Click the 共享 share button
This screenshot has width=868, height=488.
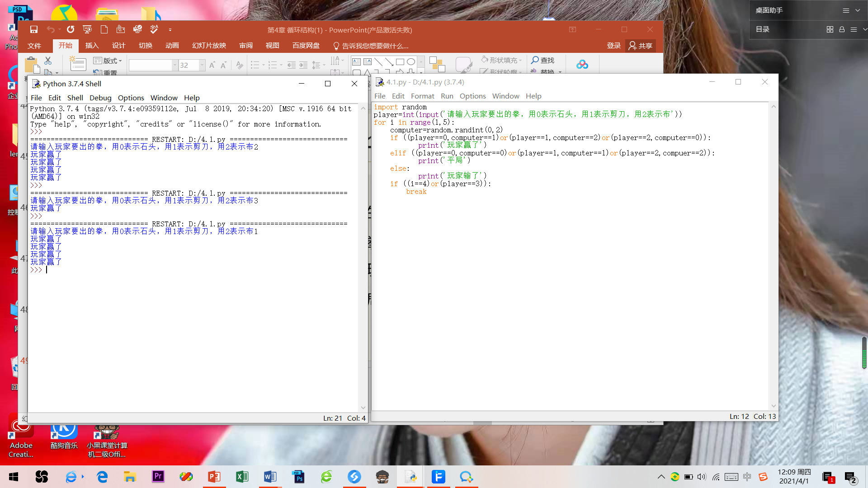point(640,46)
